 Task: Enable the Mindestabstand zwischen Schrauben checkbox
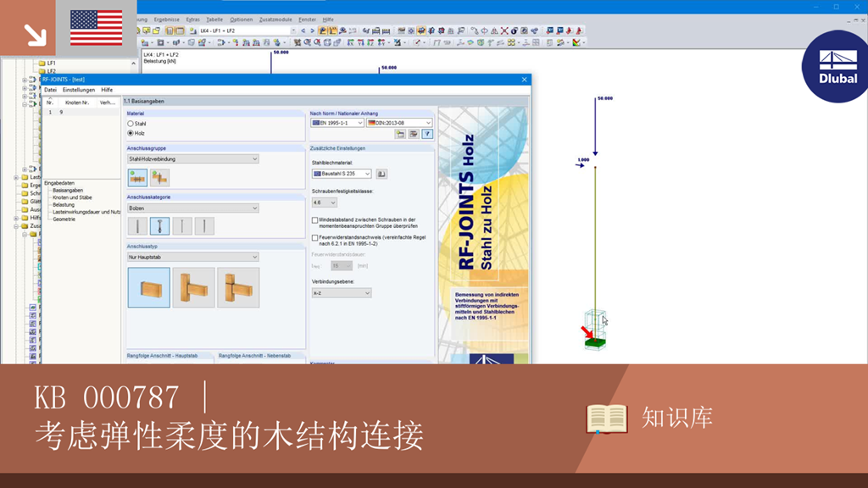pyautogui.click(x=315, y=220)
